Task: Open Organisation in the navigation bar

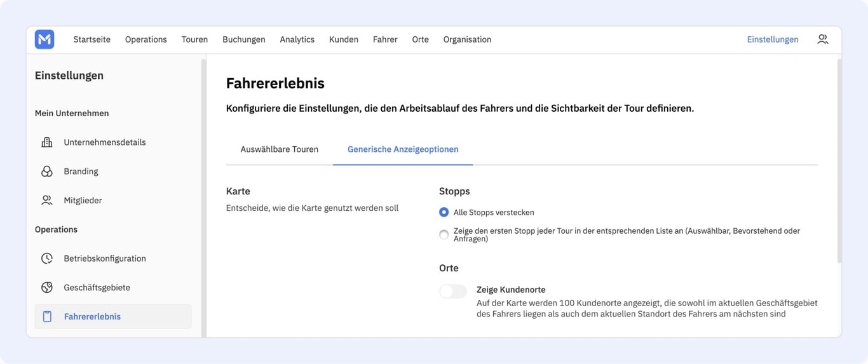Action: pyautogui.click(x=467, y=39)
